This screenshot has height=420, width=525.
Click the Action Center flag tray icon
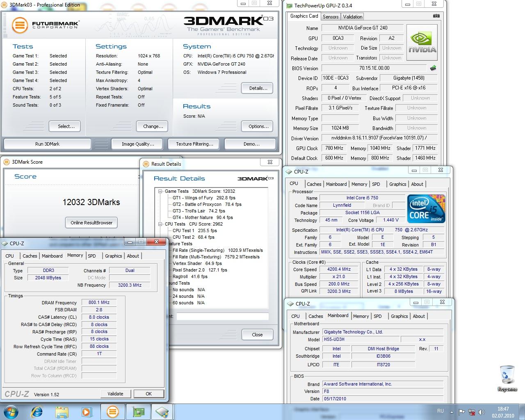click(461, 412)
